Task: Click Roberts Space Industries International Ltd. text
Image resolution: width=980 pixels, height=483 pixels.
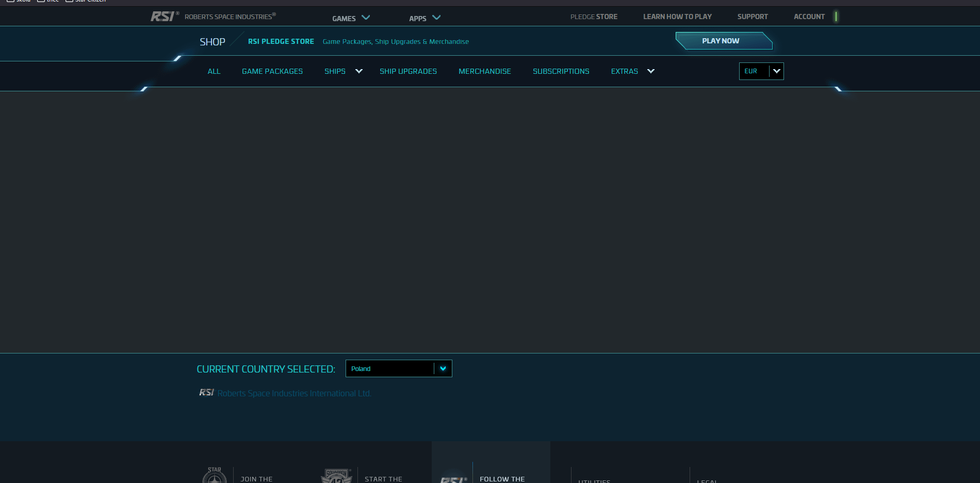Action: pyautogui.click(x=294, y=393)
